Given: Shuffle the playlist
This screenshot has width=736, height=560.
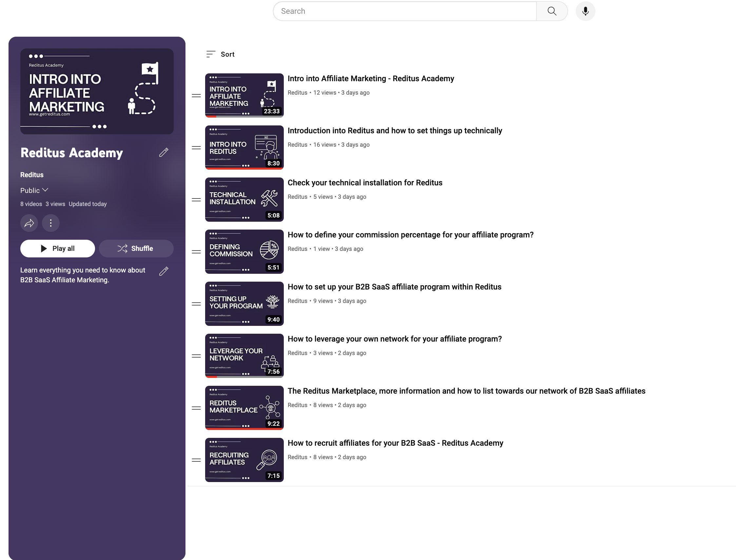Looking at the screenshot, I should 136,249.
